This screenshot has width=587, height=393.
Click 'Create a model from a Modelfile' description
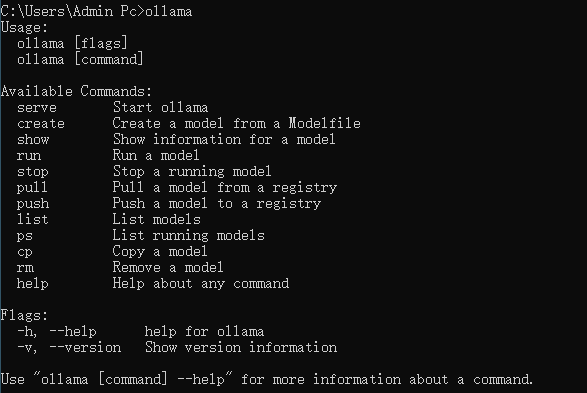tap(237, 124)
